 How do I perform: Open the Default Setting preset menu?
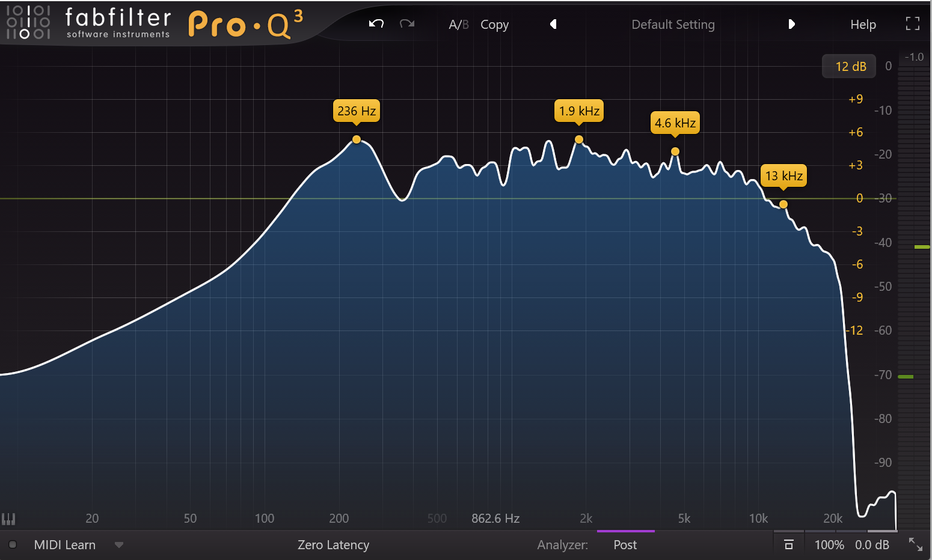pyautogui.click(x=673, y=25)
